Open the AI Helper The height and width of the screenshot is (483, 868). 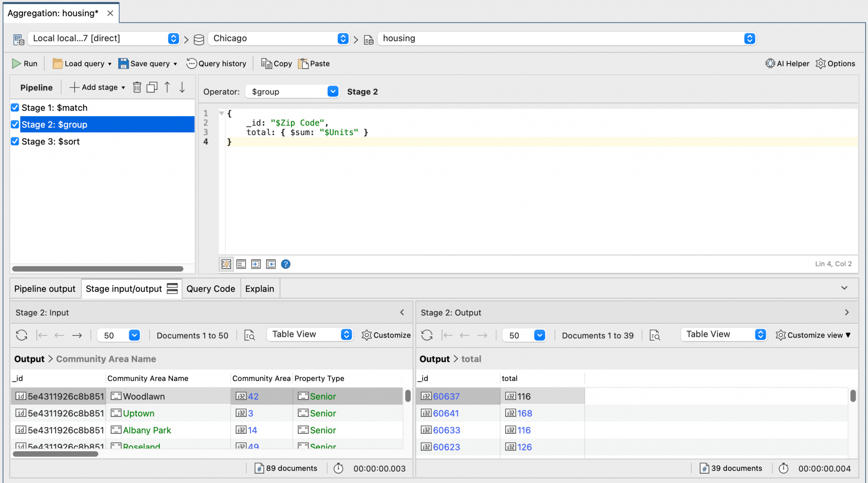(x=787, y=63)
